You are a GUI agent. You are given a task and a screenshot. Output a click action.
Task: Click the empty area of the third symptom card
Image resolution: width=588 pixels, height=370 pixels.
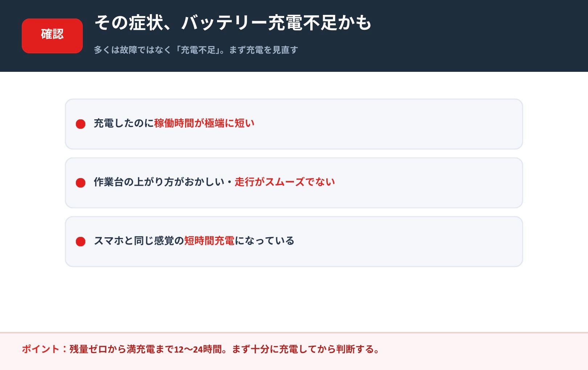tap(408, 242)
